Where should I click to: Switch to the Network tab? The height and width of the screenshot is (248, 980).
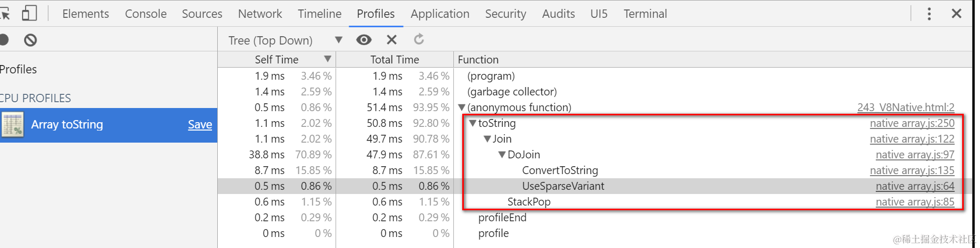[260, 14]
